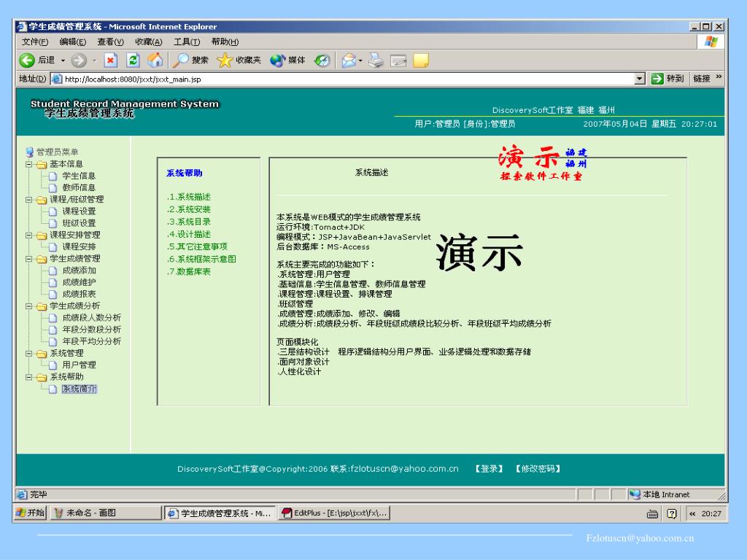Collapse the 基本信息 tree node
The width and height of the screenshot is (747, 560).
pos(29,164)
